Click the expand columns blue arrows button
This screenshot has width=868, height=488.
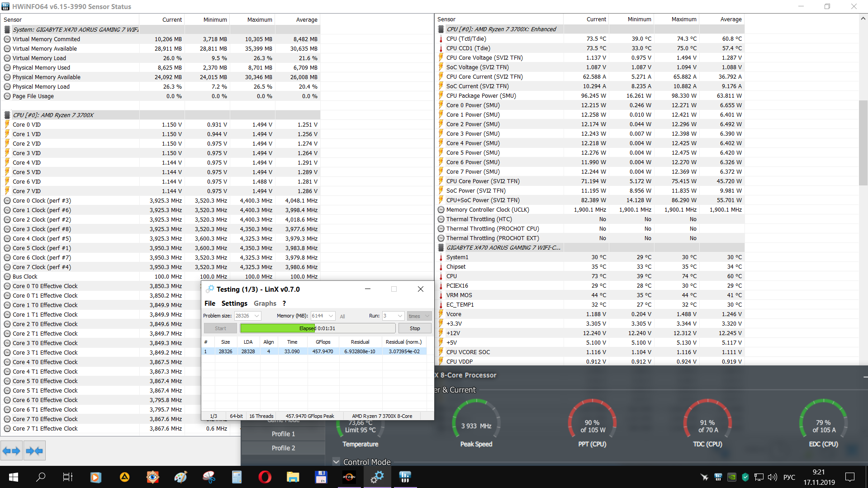click(x=11, y=450)
